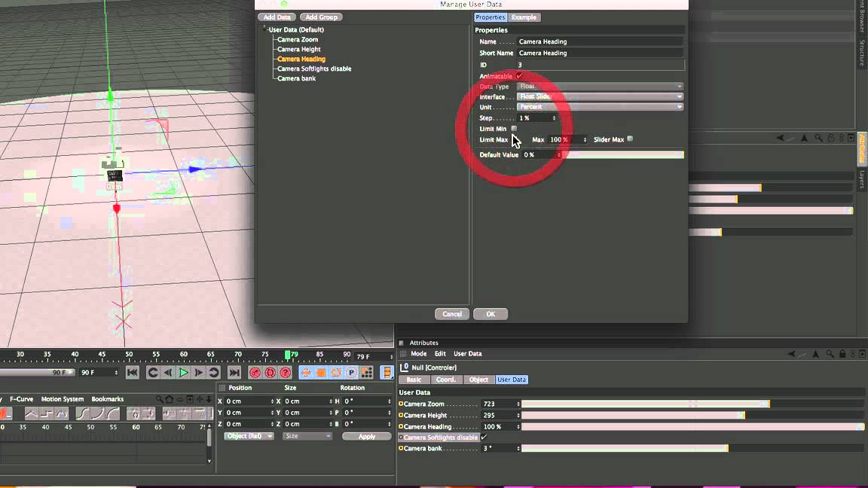Click back arrow in lower Attributes header
Viewport: 868px width, 488px height.
pyautogui.click(x=792, y=353)
